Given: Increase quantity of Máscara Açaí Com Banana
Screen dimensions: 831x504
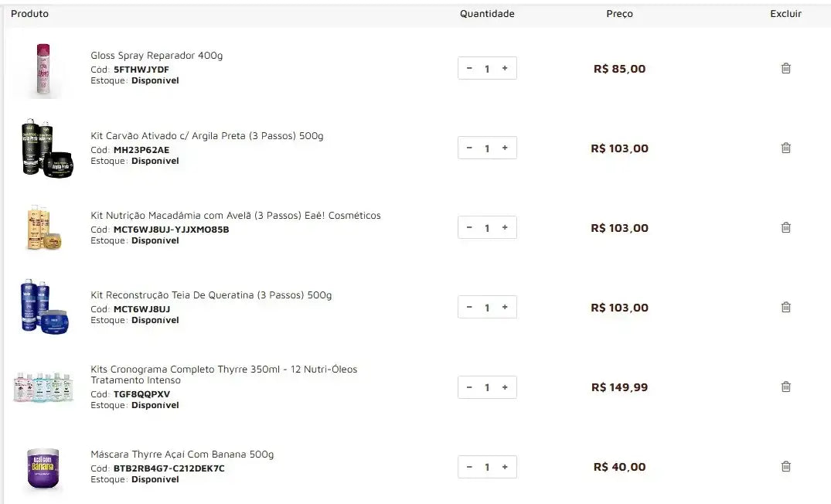Looking at the screenshot, I should tap(505, 467).
